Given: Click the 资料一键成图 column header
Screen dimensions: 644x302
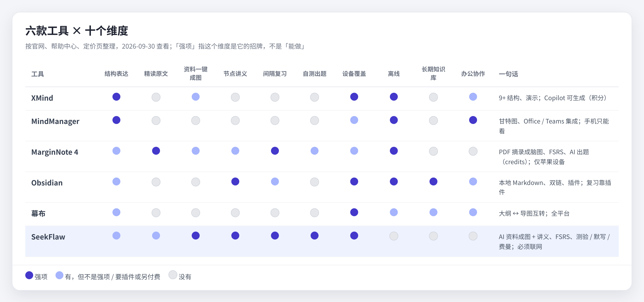Looking at the screenshot, I should (x=195, y=74).
